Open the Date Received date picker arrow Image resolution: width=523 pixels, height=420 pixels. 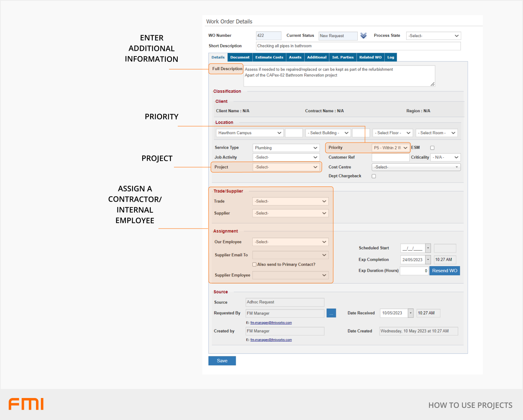[410, 313]
